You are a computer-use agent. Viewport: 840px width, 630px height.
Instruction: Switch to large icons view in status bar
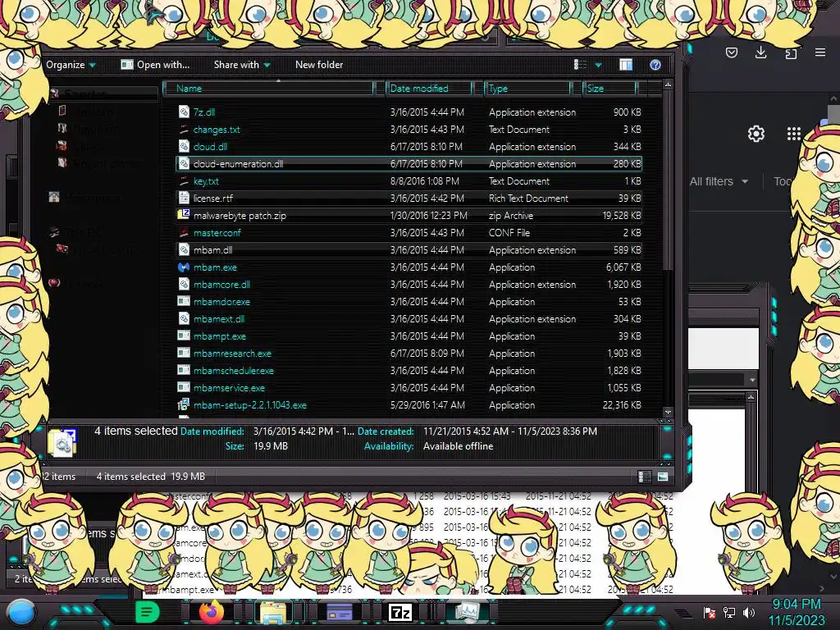click(663, 477)
